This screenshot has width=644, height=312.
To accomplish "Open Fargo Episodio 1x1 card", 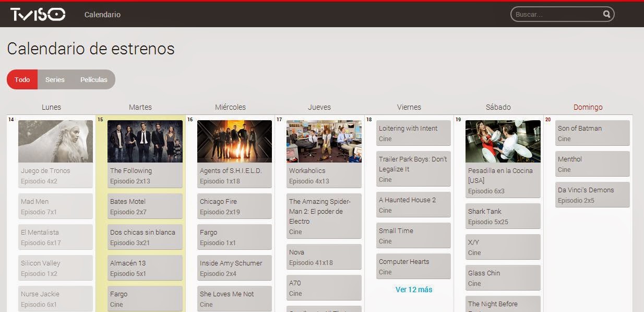I will [x=234, y=237].
